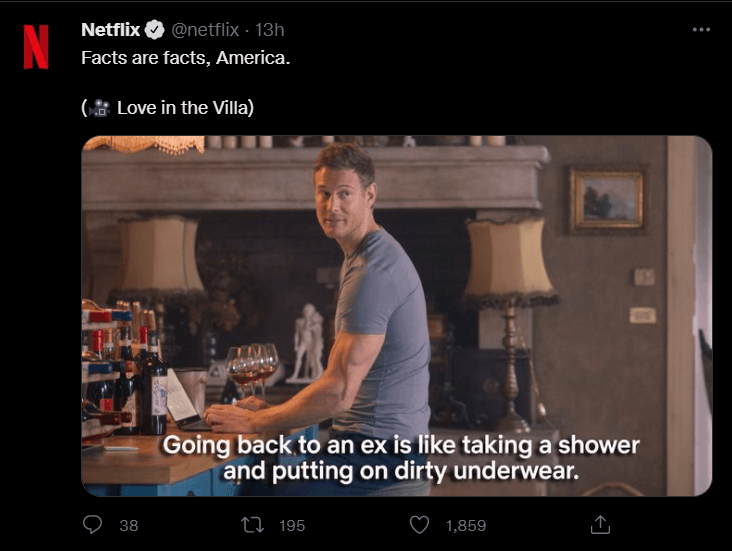
Task: Click the 38 replies count
Action: click(128, 526)
